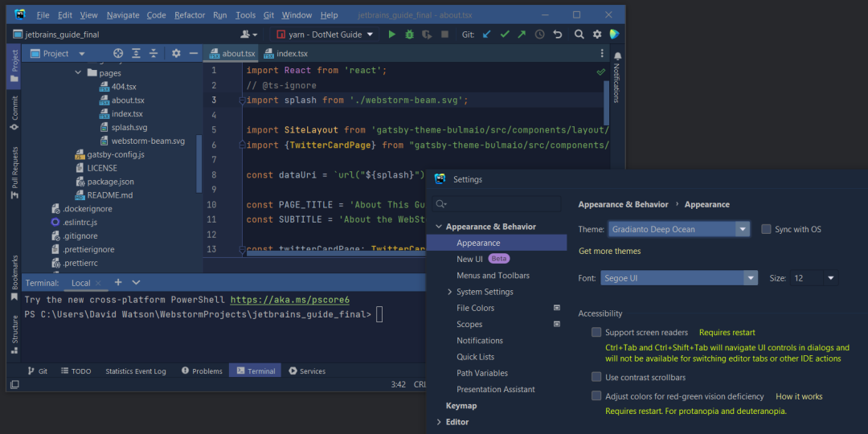868x434 pixels.
Task: Push commits with the green up arrow
Action: pyautogui.click(x=522, y=35)
